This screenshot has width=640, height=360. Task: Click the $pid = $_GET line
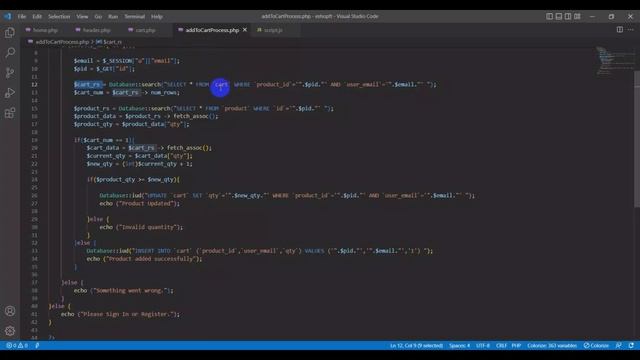pyautogui.click(x=104, y=69)
